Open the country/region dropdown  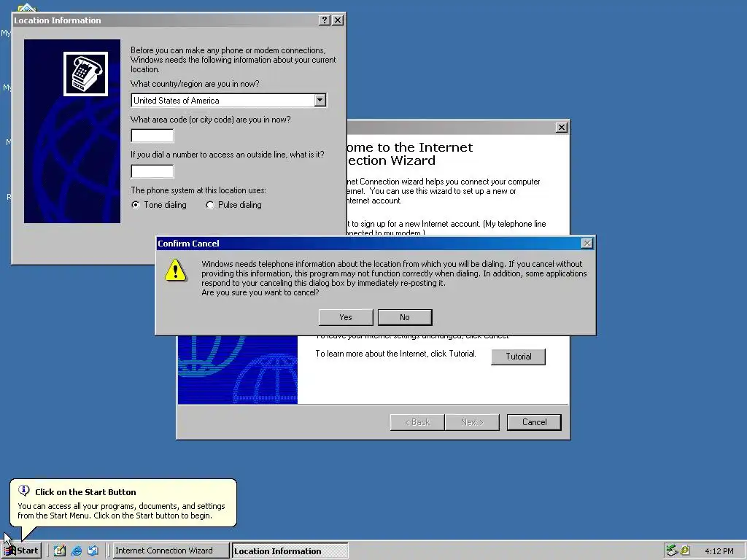[x=320, y=100]
